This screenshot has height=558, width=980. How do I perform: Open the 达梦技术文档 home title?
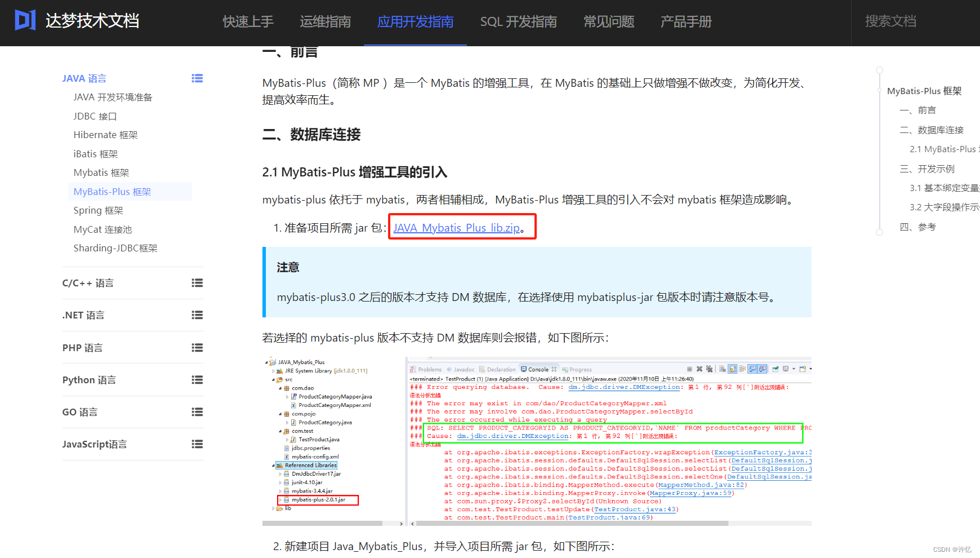92,21
